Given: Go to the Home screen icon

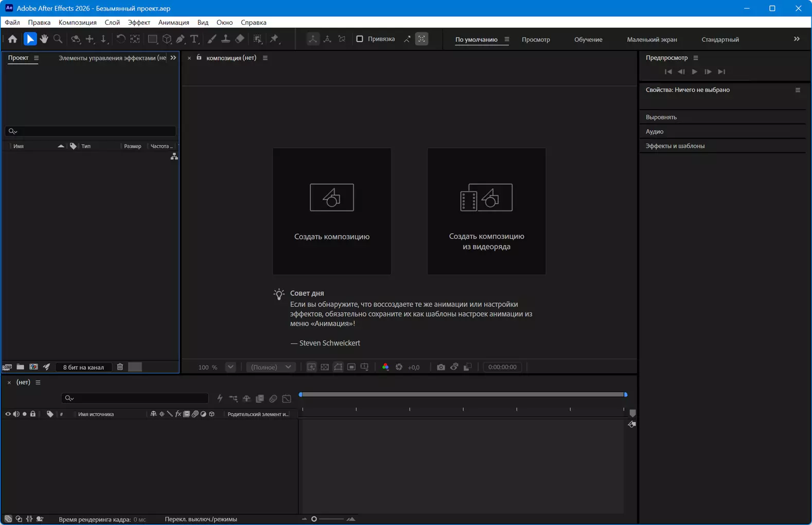Looking at the screenshot, I should [x=12, y=39].
